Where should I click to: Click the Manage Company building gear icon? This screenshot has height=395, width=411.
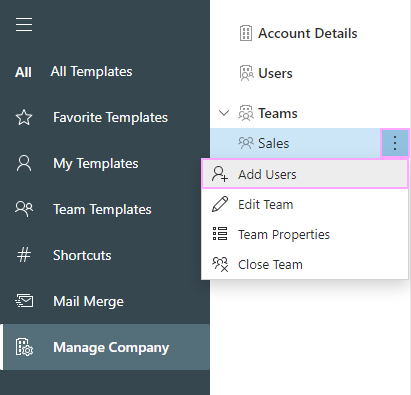coord(24,347)
